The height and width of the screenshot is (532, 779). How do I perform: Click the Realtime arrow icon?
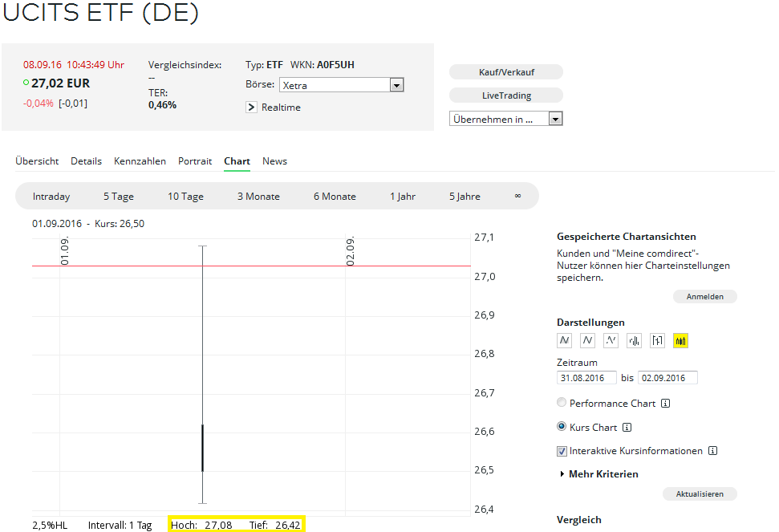251,107
